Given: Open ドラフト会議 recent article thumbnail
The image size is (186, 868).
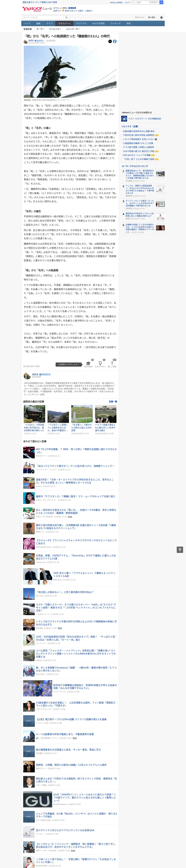Looking at the screenshot, I should point(106,414).
